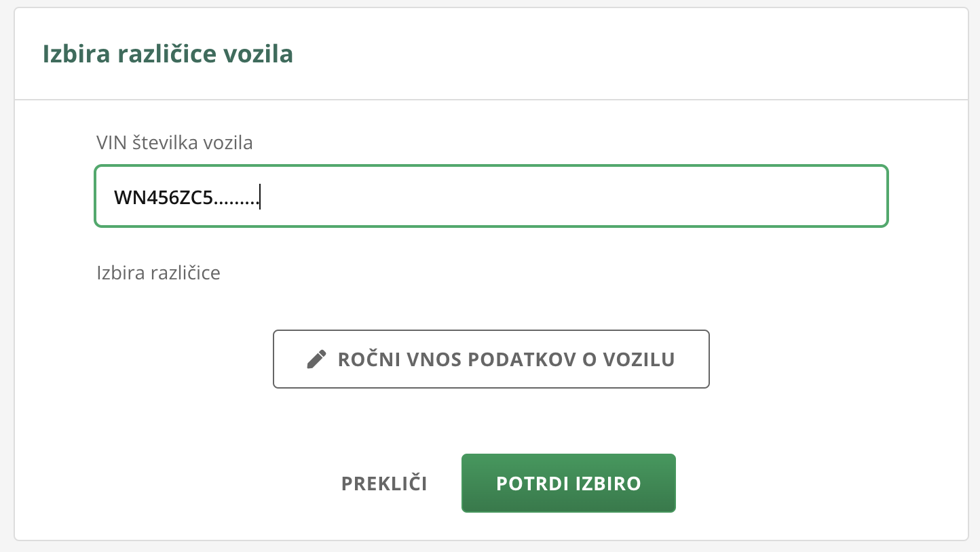This screenshot has height=552, width=980.
Task: Click the text cursor position after the VIN dots
Action: [260, 197]
